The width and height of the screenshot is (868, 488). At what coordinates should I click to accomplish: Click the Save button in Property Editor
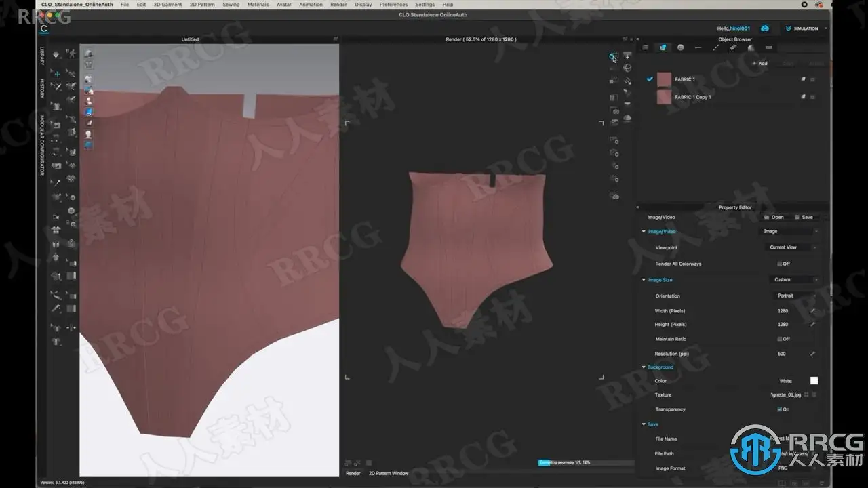click(804, 217)
